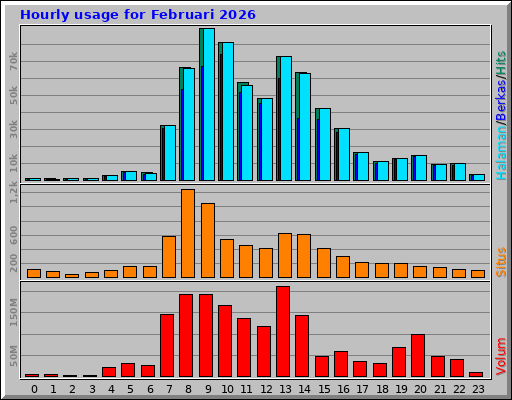
Task: Click the hour label "23" on the x-axis
Action: click(x=478, y=389)
